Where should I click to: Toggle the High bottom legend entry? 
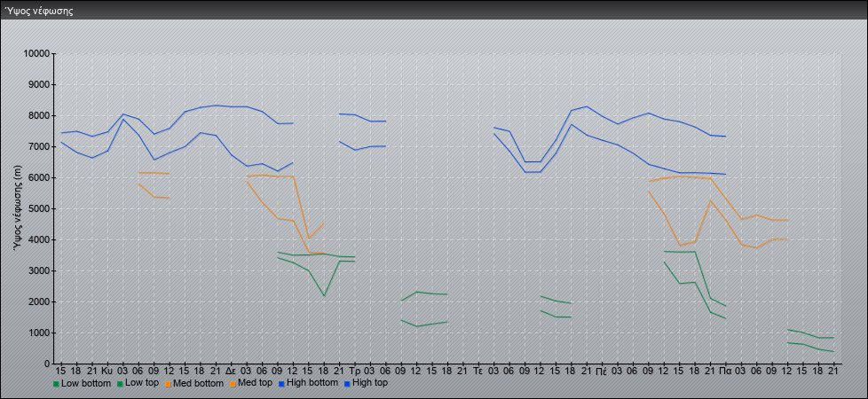click(x=310, y=383)
